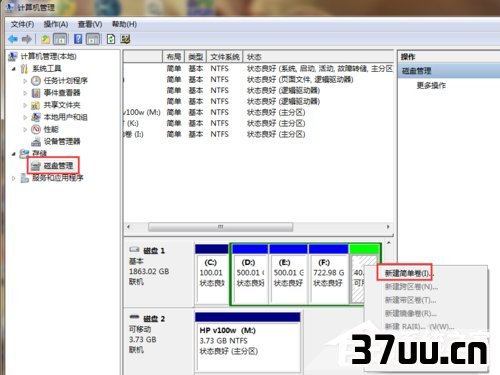Select the HP v100w (M:) volume block
The height and width of the screenshot is (375, 500).
click(247, 342)
